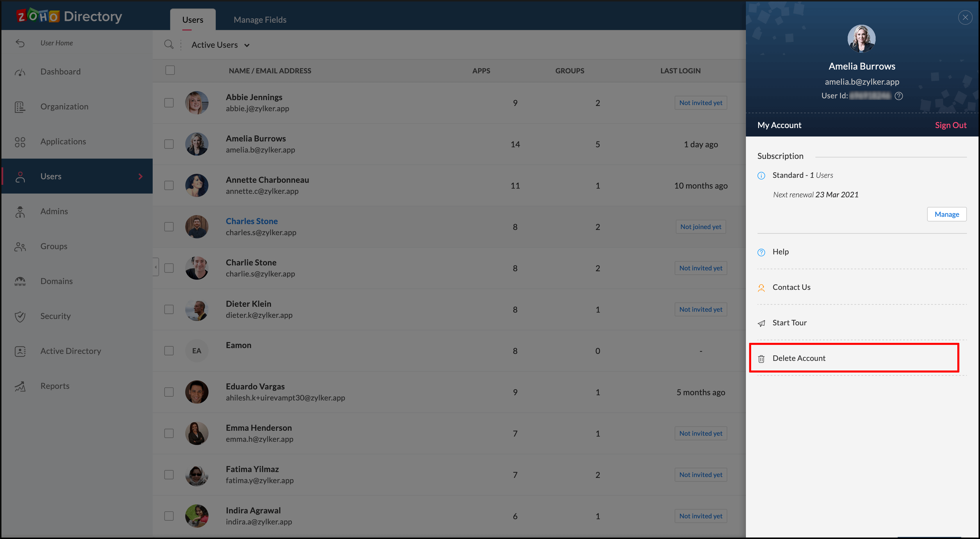Select the checkbox next to Charles Stone
Viewport: 980px width, 539px height.
(169, 227)
